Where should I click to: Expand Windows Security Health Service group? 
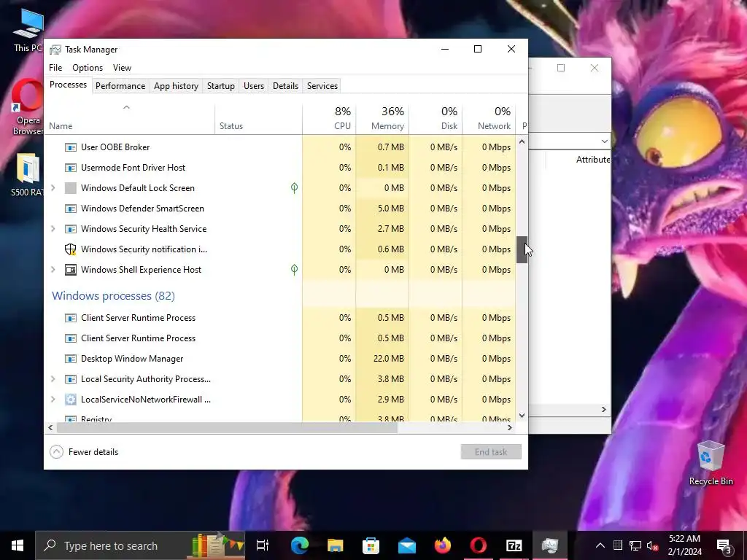(x=53, y=229)
